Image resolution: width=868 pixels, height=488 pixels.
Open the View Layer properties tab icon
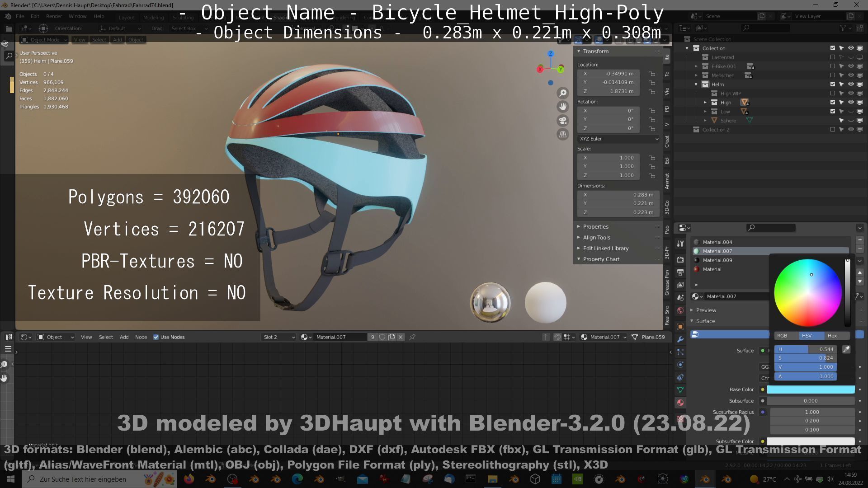(680, 285)
